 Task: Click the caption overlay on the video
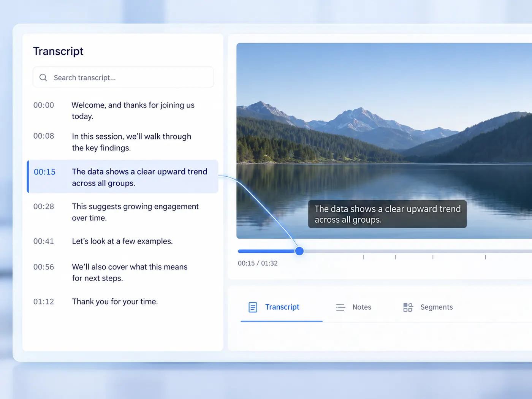click(387, 214)
